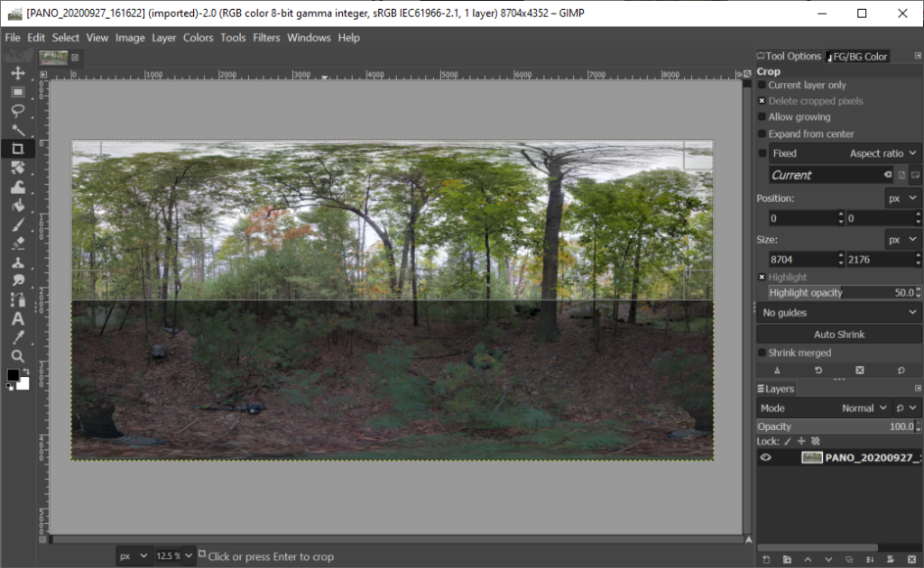924x568 pixels.
Task: Select the Move tool in toolbox
Action: tap(17, 73)
